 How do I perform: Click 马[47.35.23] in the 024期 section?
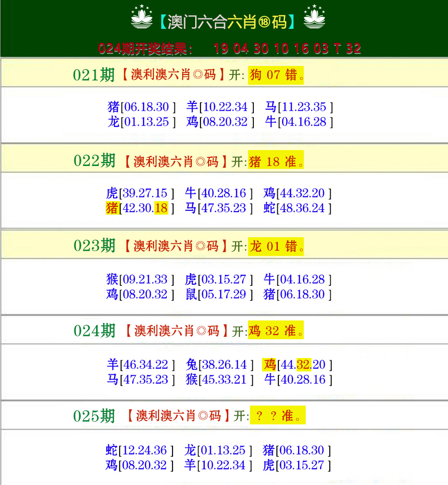141,380
